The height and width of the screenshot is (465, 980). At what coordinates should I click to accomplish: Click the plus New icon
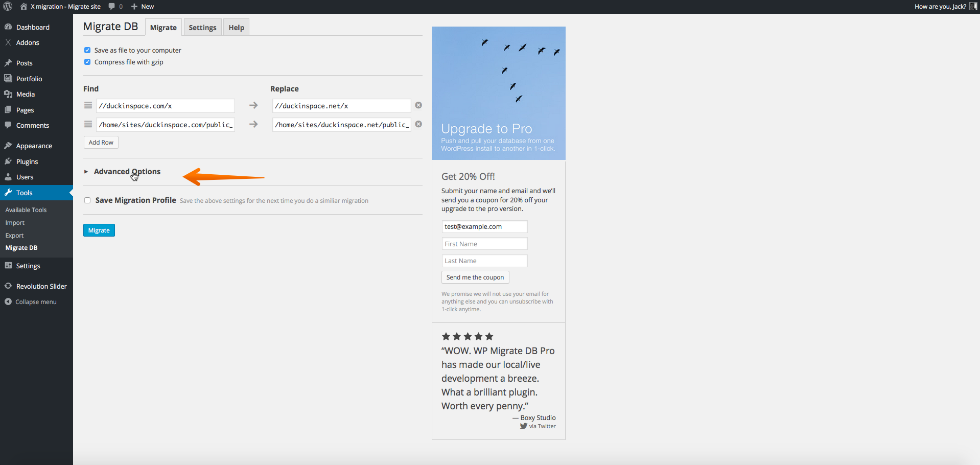click(x=134, y=7)
